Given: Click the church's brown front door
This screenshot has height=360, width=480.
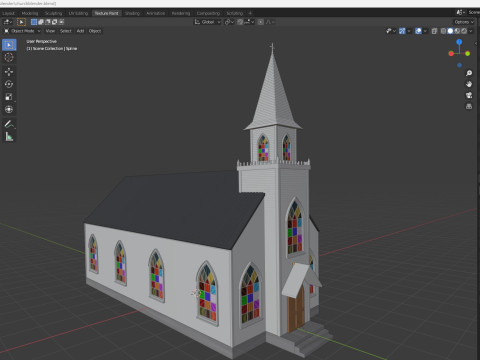Looking at the screenshot, I should tap(296, 308).
